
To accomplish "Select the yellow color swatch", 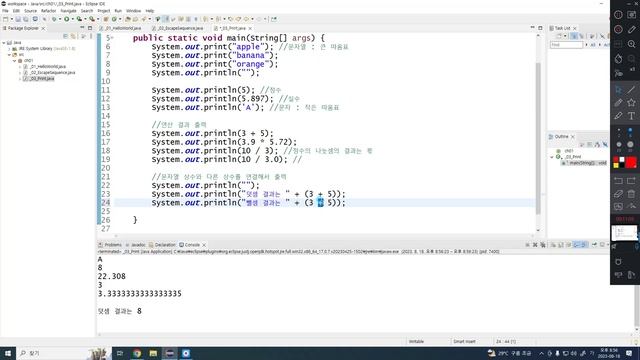I will click(x=616, y=165).
